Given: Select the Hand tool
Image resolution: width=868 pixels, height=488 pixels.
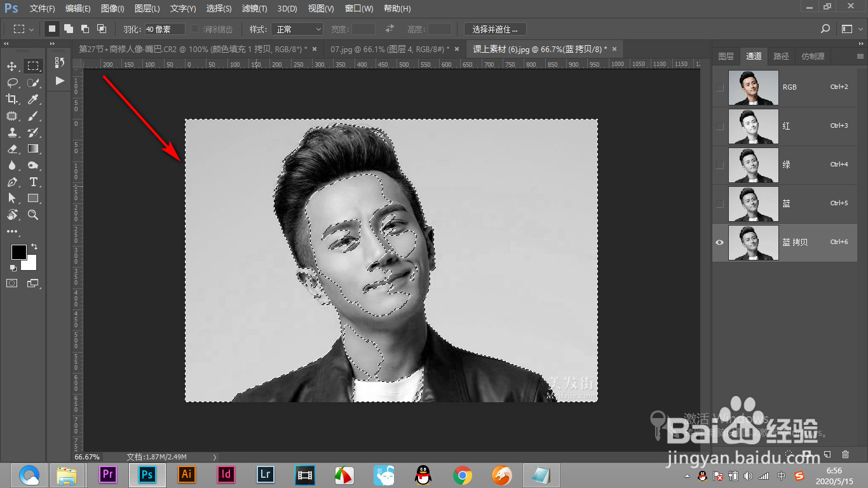Looking at the screenshot, I should [11, 215].
